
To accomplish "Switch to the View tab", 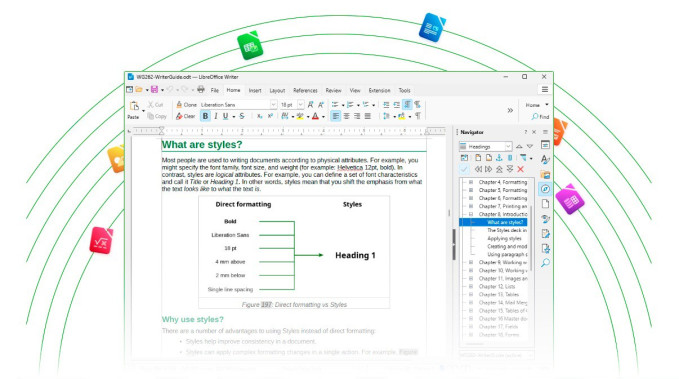I will point(355,90).
